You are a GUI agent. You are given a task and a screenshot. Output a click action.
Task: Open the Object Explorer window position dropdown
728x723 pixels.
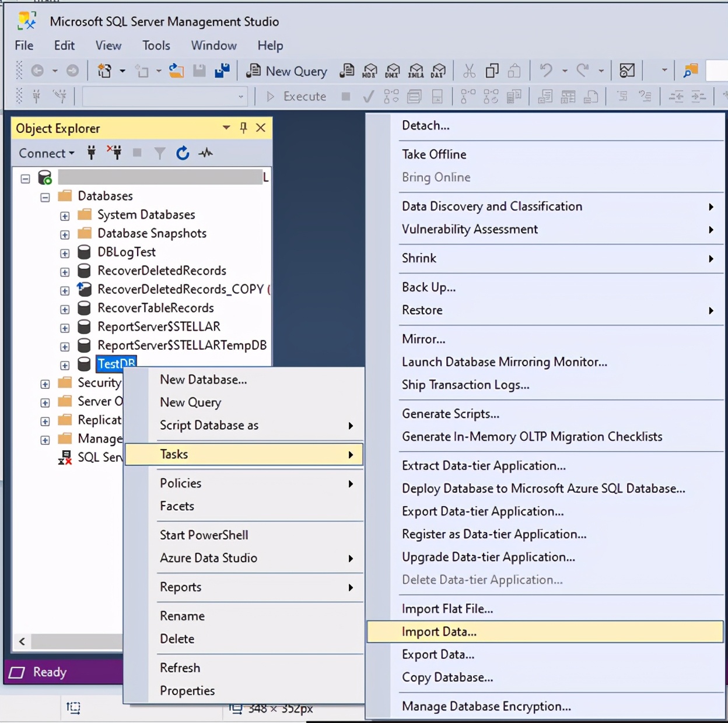point(226,128)
